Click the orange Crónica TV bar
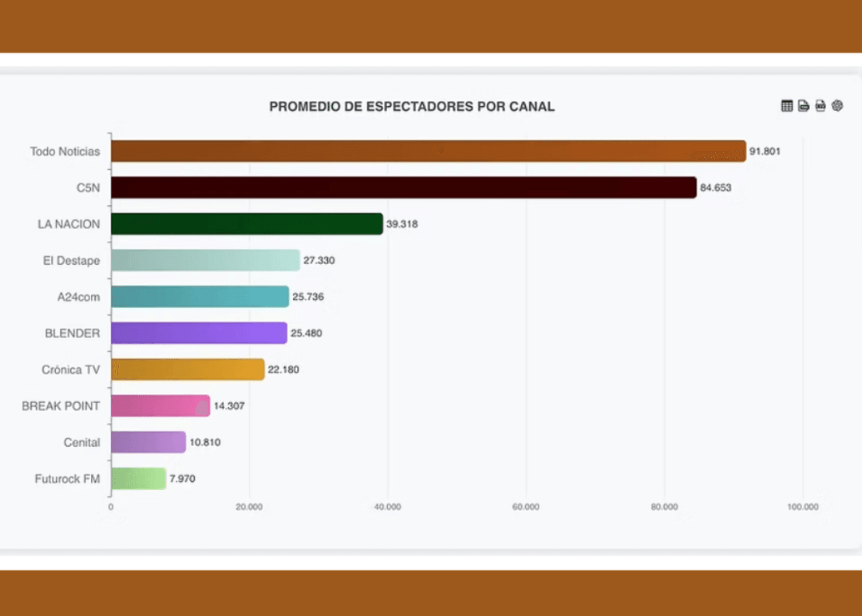Viewport: 862px width, 616px height. (x=188, y=369)
